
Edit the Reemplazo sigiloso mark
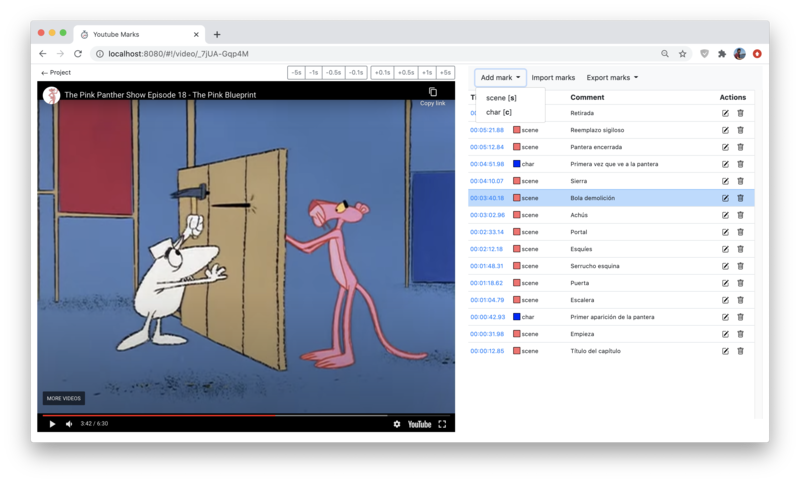725,130
